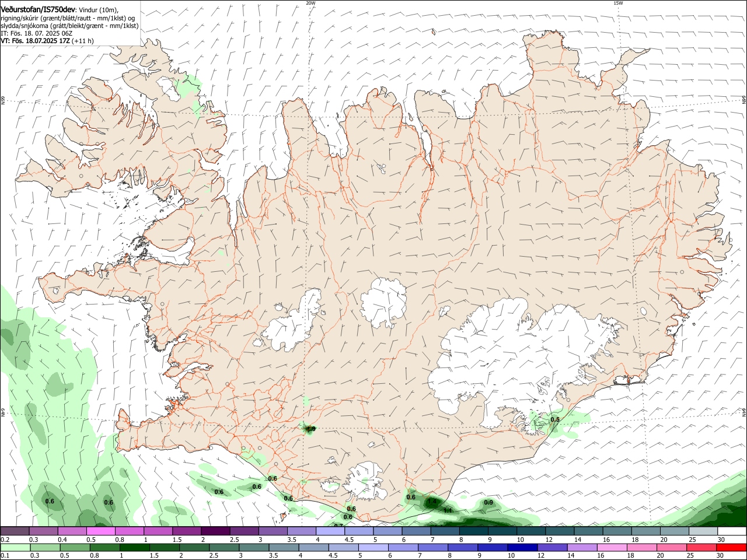Viewport: 747px width, 560px height.
Task: Select the 0.9 rainfall label offshore south
Action: (488, 503)
